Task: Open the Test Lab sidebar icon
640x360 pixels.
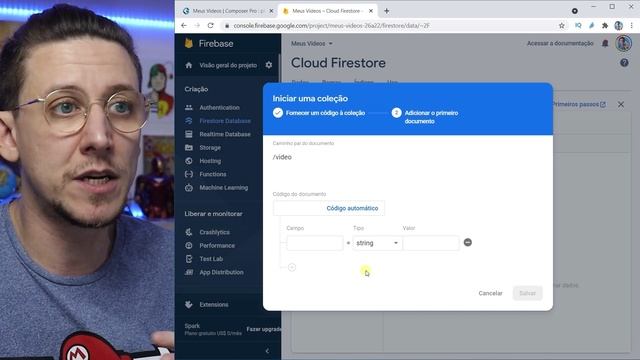Action: (189, 259)
